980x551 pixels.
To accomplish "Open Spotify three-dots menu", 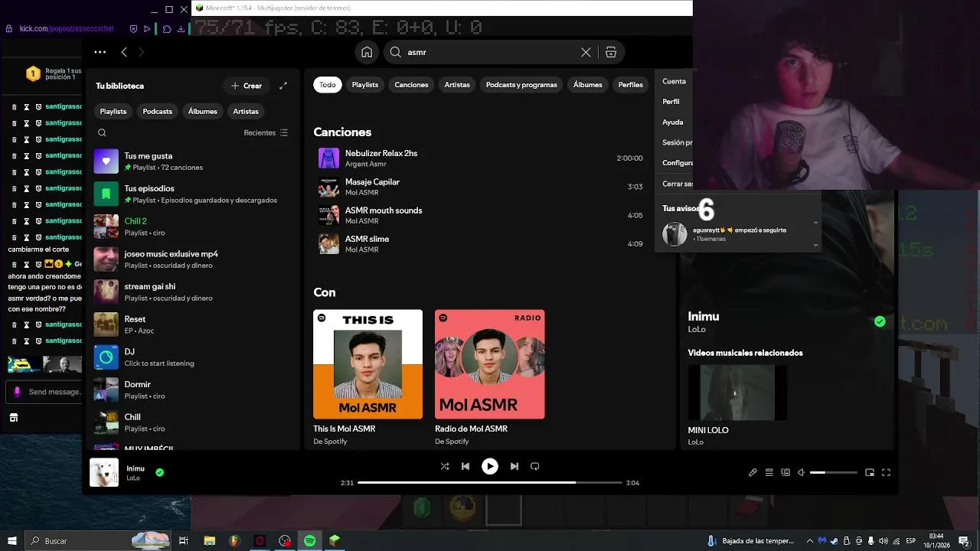I will click(x=100, y=52).
